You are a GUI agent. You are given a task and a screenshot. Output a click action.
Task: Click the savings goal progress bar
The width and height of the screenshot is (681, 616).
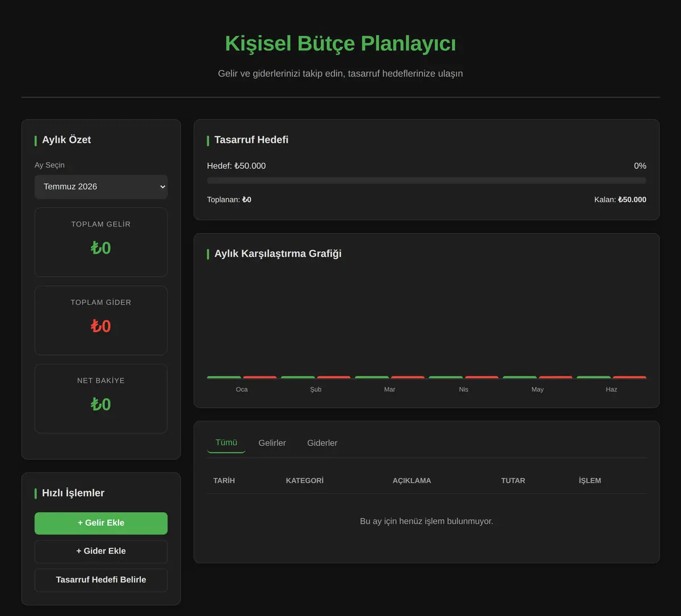point(427,180)
